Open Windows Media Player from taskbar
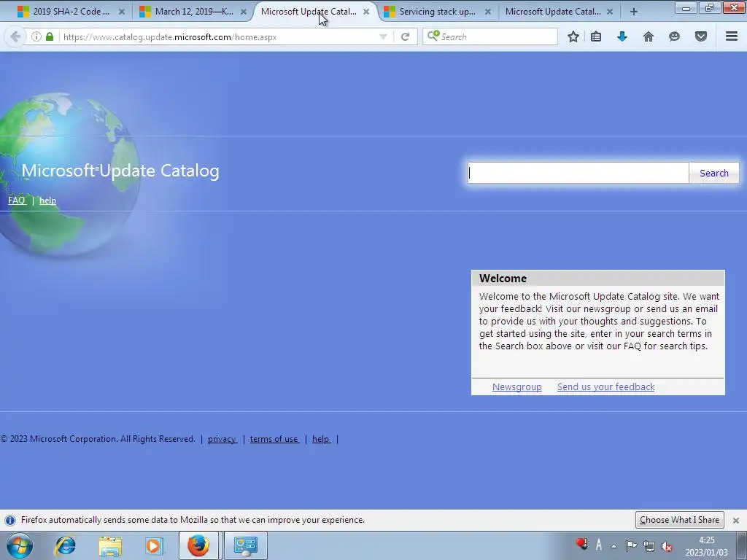 tap(154, 545)
